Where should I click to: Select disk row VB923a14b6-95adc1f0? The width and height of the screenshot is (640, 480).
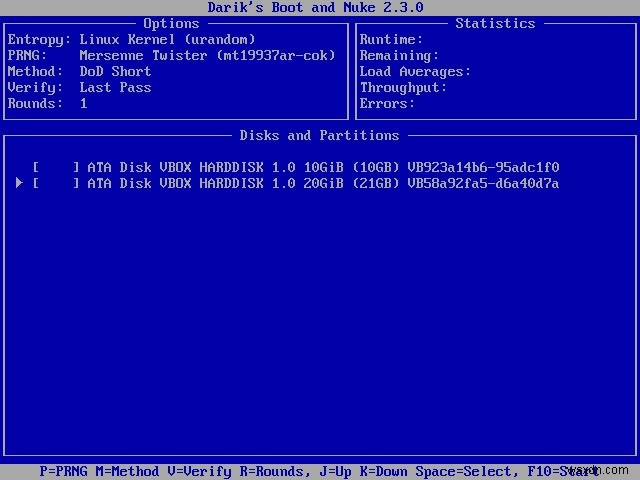(x=296, y=167)
